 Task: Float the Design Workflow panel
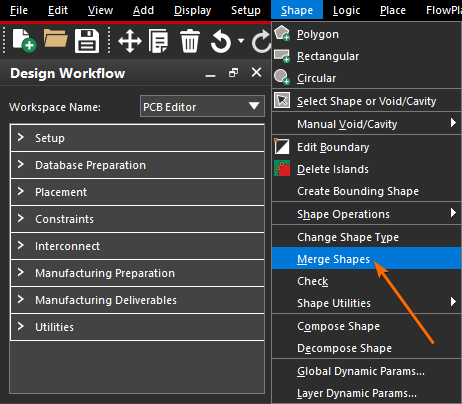233,72
